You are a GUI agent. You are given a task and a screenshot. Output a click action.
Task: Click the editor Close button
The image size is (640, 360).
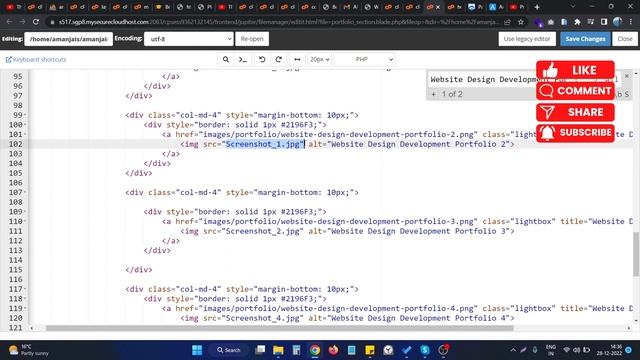pyautogui.click(x=624, y=39)
